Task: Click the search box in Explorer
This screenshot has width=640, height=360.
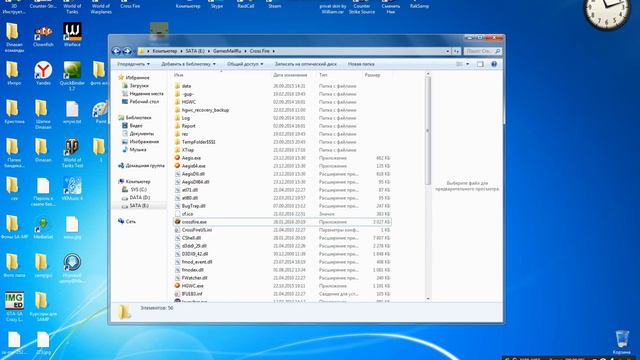Action: 483,51
